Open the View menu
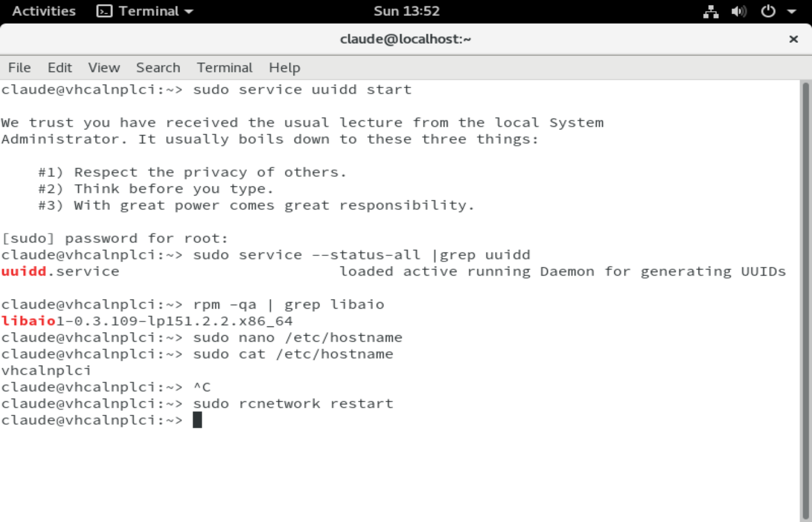Image resolution: width=812 pixels, height=522 pixels. 104,68
